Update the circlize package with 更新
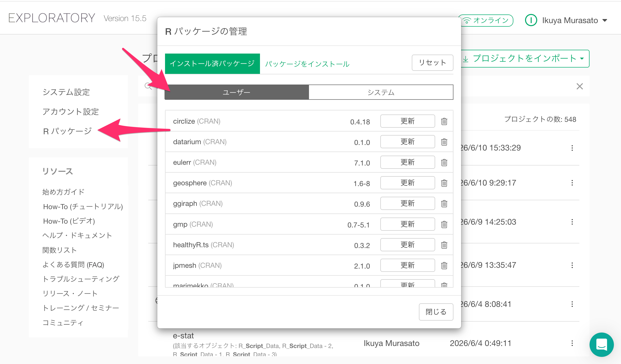The image size is (621, 364). 407,121
